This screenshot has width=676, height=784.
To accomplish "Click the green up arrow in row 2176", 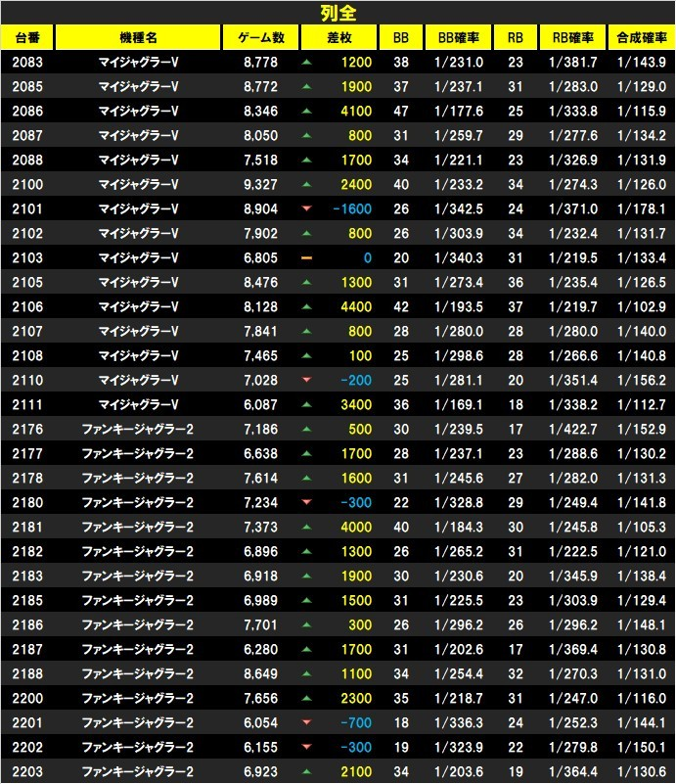I will pyautogui.click(x=307, y=429).
